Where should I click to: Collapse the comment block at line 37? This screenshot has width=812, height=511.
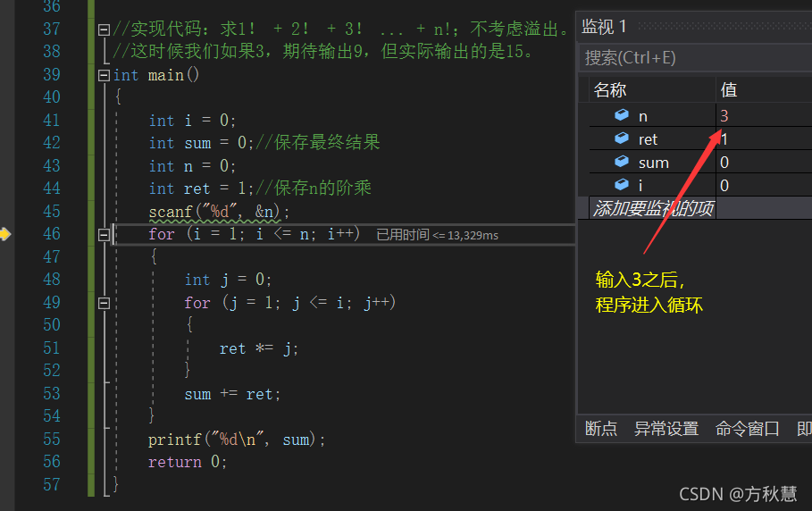(104, 29)
